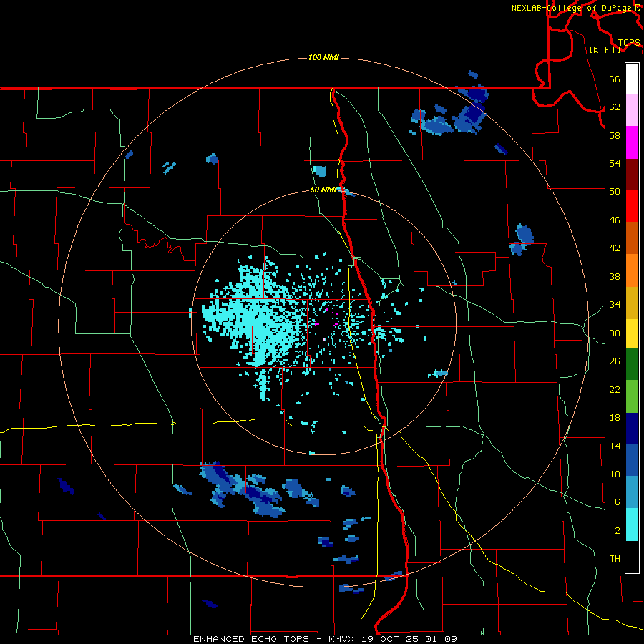Select the cyan legend swatch
The height and width of the screenshot is (644, 644).
click(632, 525)
